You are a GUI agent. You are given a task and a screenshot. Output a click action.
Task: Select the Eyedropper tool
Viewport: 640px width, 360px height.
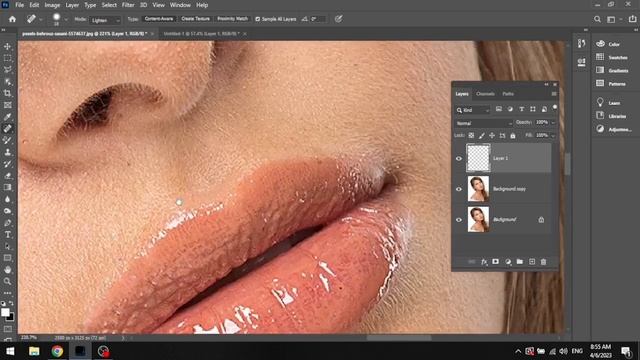point(7,117)
